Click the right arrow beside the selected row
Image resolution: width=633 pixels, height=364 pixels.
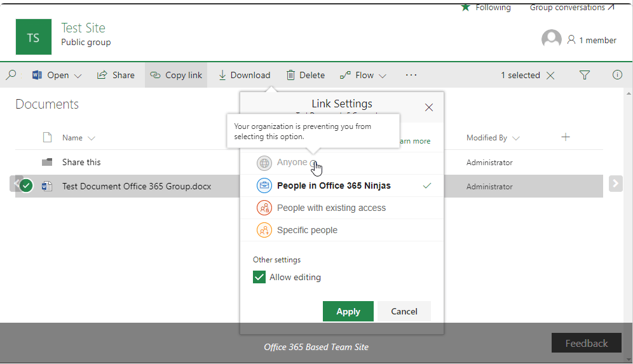(616, 184)
